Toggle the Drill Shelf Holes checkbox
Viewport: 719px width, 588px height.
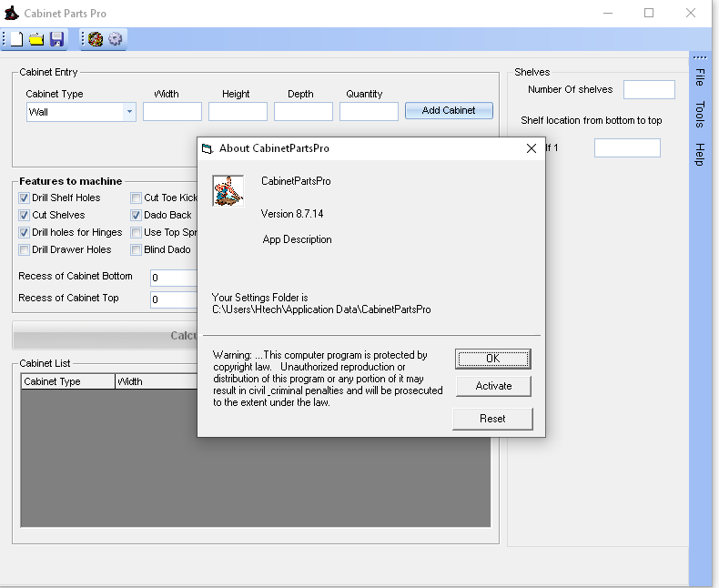(25, 198)
